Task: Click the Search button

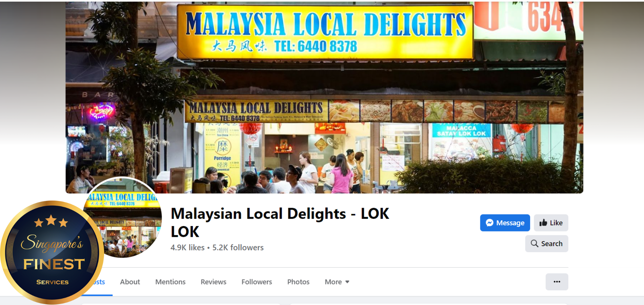Action: [546, 243]
